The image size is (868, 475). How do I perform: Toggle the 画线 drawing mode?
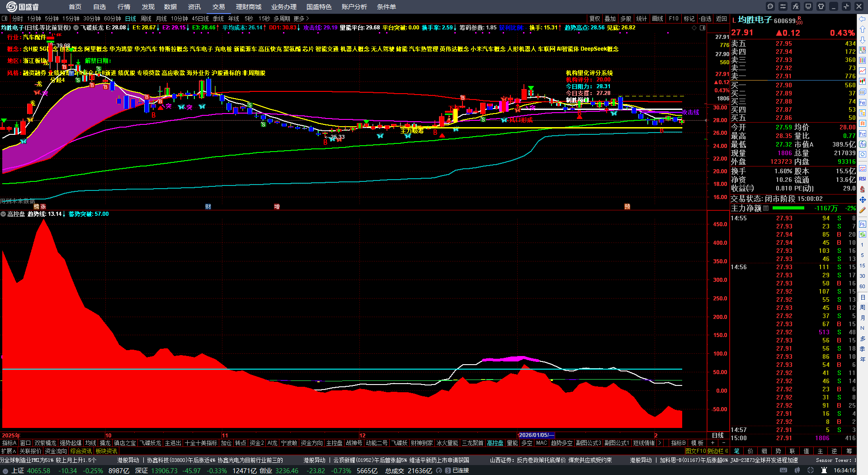[x=657, y=19]
